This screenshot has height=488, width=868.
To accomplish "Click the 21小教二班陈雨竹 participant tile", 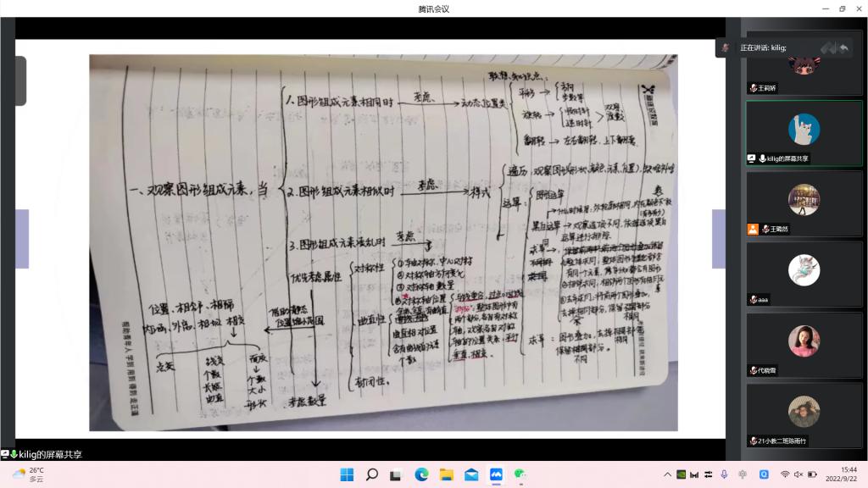I will click(x=804, y=415).
